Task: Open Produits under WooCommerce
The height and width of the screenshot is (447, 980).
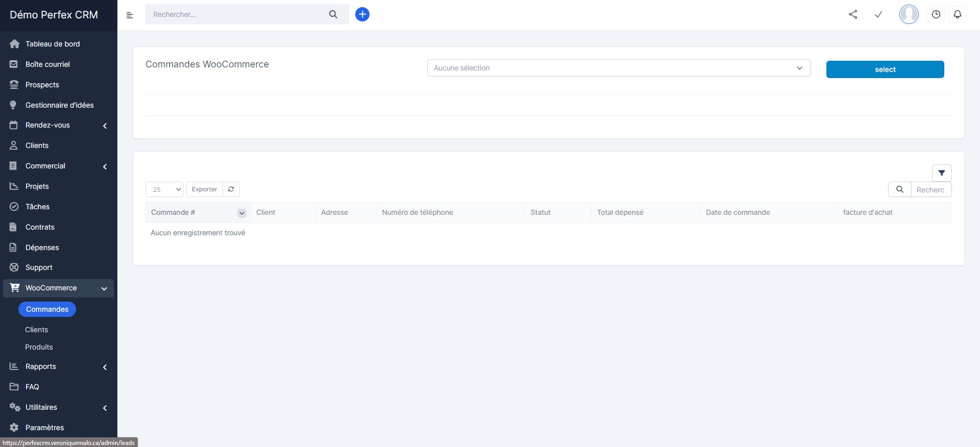Action: click(x=39, y=347)
